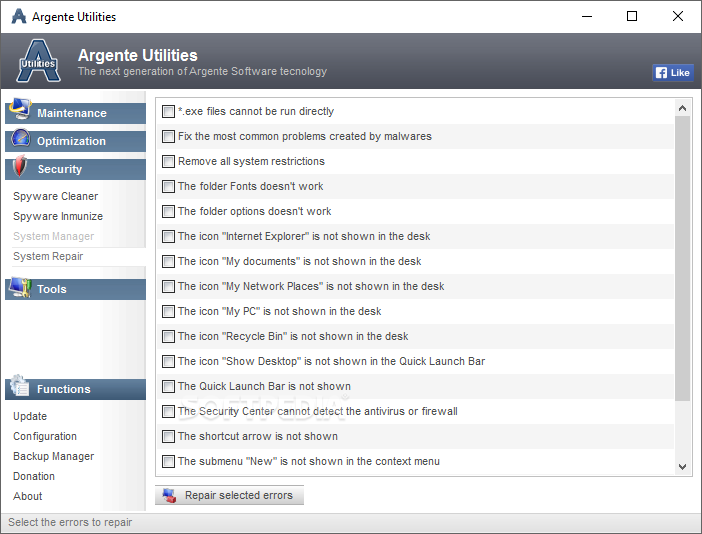Check the 'My Network Places' icon option

[x=168, y=286]
